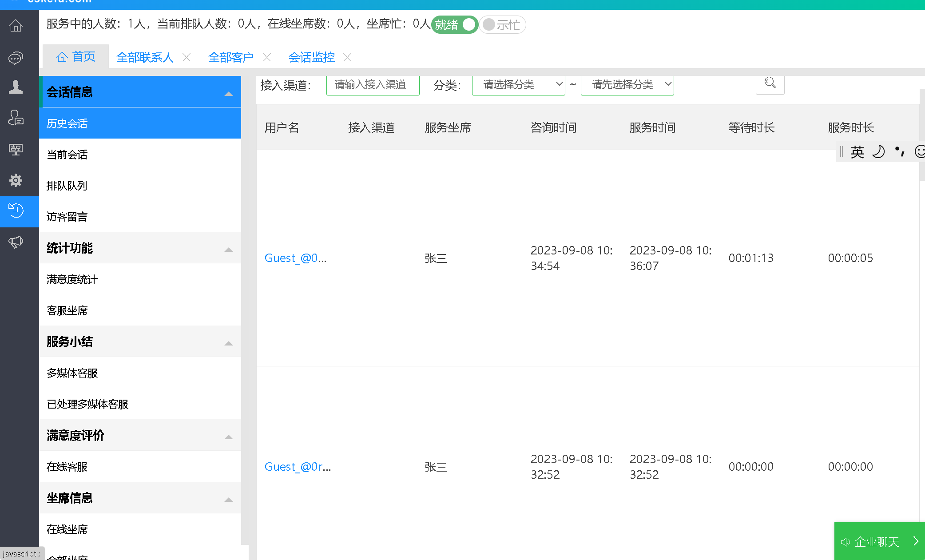
Task: Expand 企业聊天 panel with right arrow
Action: [x=916, y=541]
